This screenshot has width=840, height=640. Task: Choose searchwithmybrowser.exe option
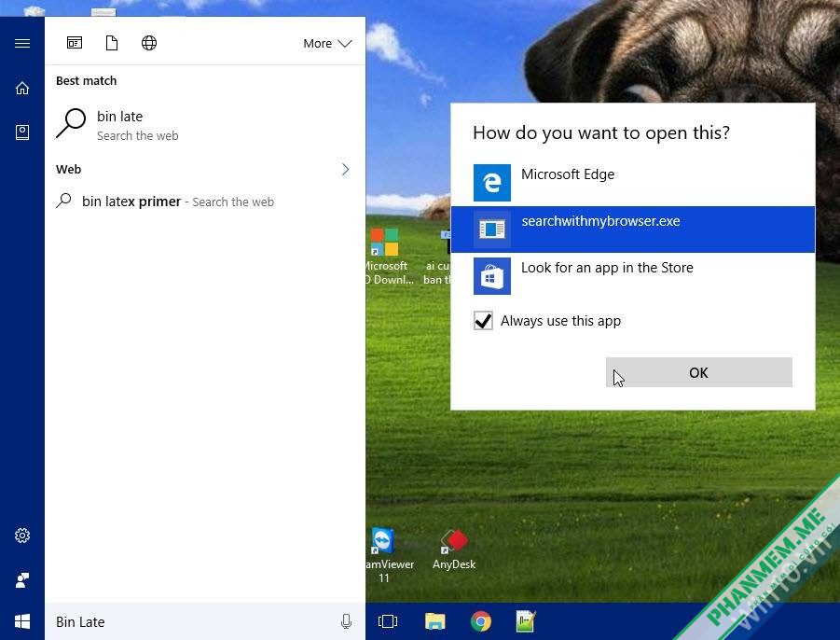633,230
